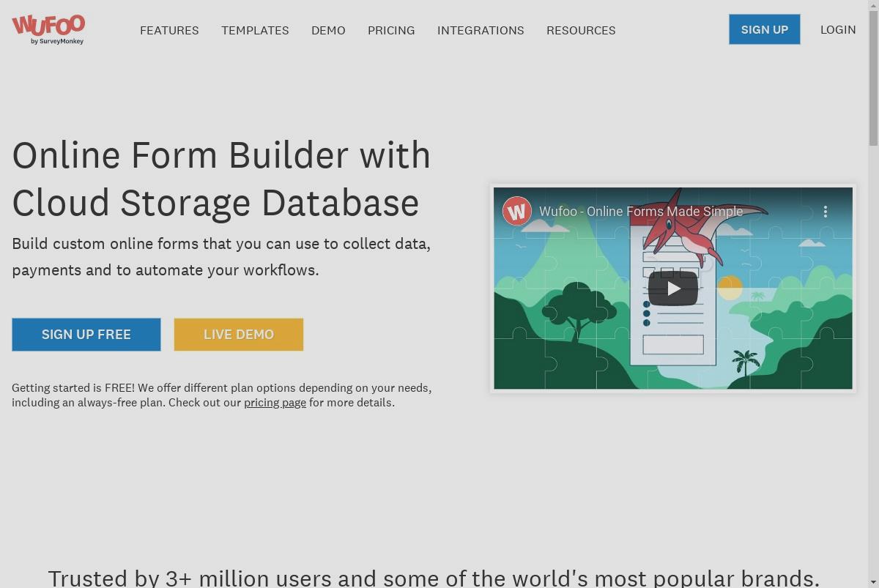Open the INTEGRATIONS menu item

[481, 30]
